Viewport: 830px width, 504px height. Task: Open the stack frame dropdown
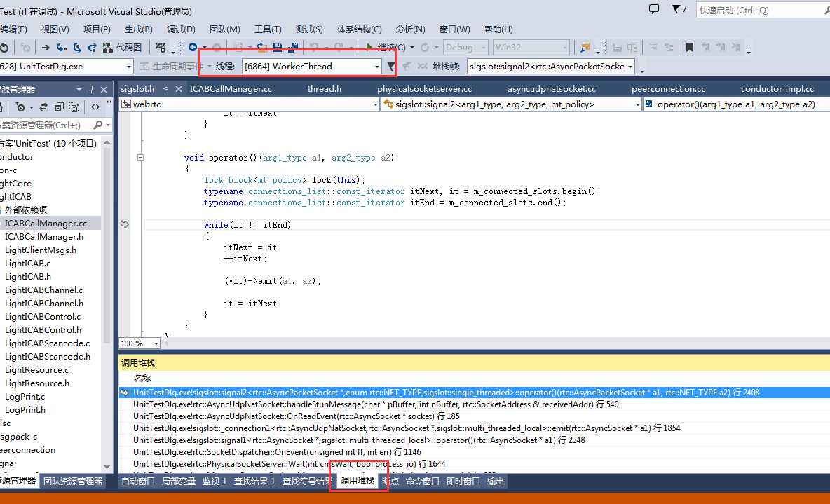[x=550, y=67]
